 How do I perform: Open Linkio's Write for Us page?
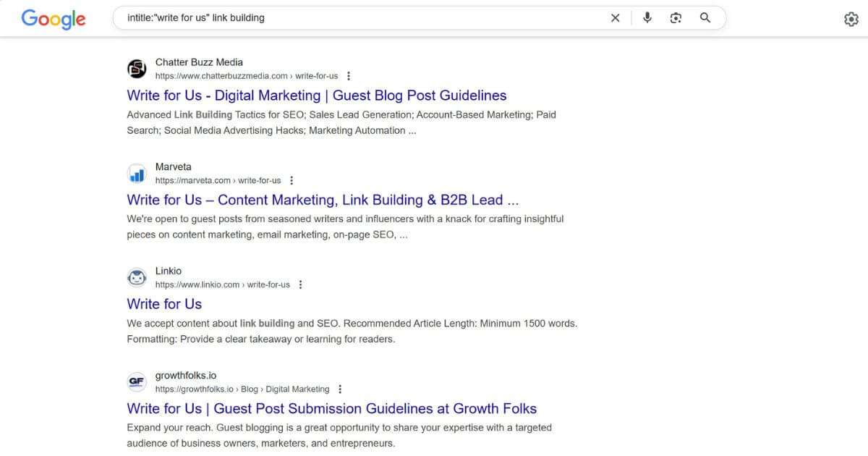tap(164, 304)
